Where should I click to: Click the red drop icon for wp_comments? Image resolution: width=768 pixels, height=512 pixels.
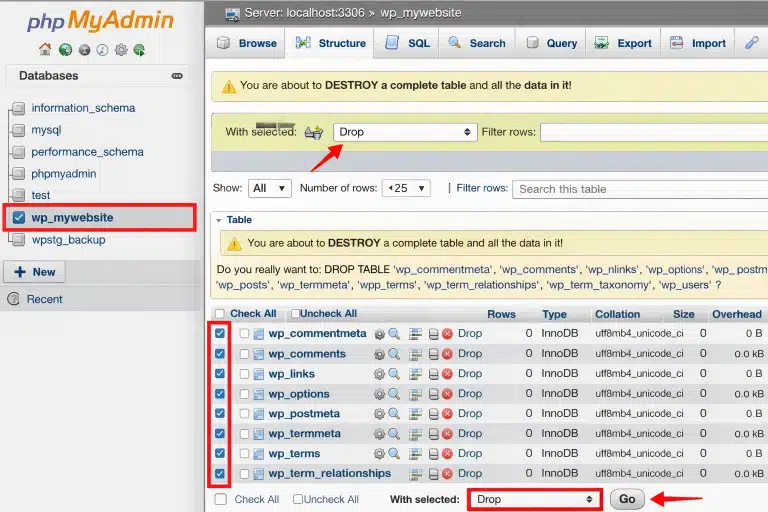[x=447, y=354]
